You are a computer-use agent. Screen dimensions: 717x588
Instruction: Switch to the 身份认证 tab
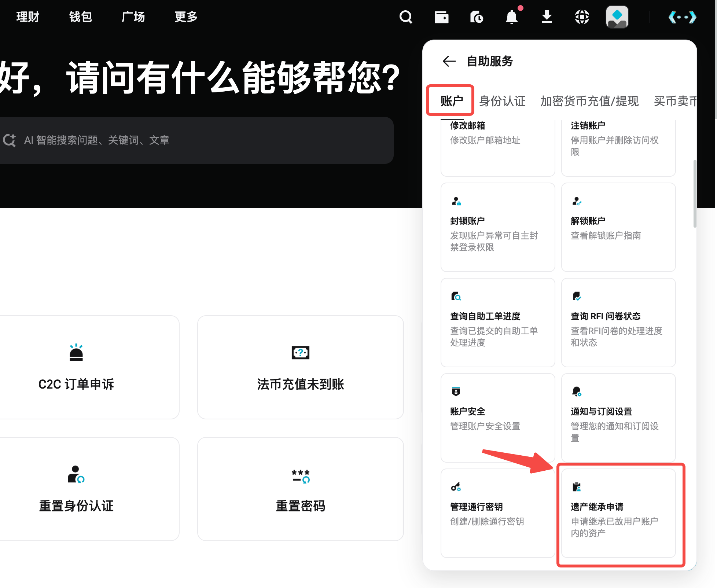(503, 101)
